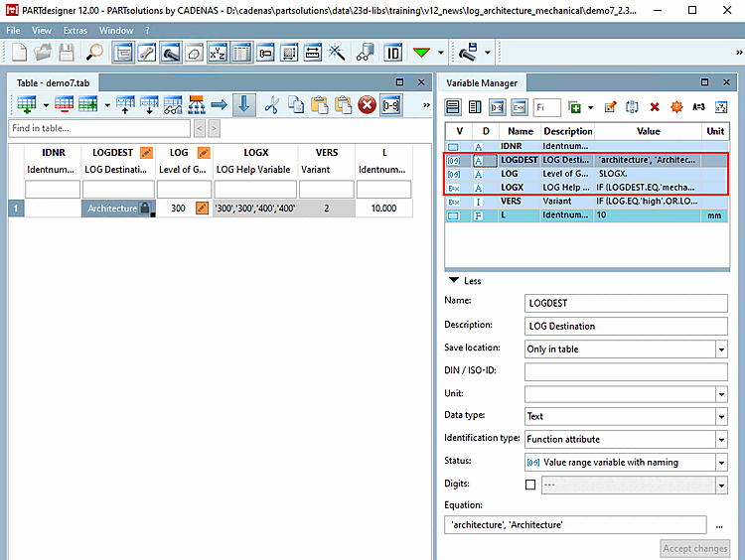Click the scissors cut icon

click(271, 103)
